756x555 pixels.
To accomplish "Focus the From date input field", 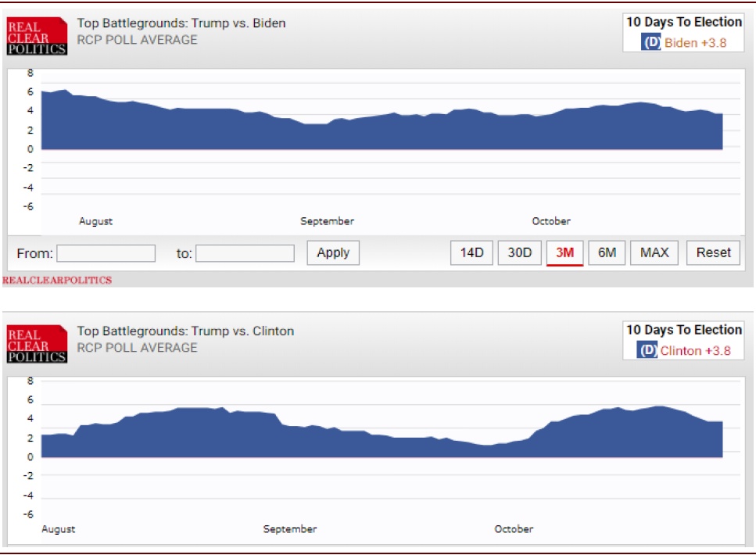I will pos(106,253).
